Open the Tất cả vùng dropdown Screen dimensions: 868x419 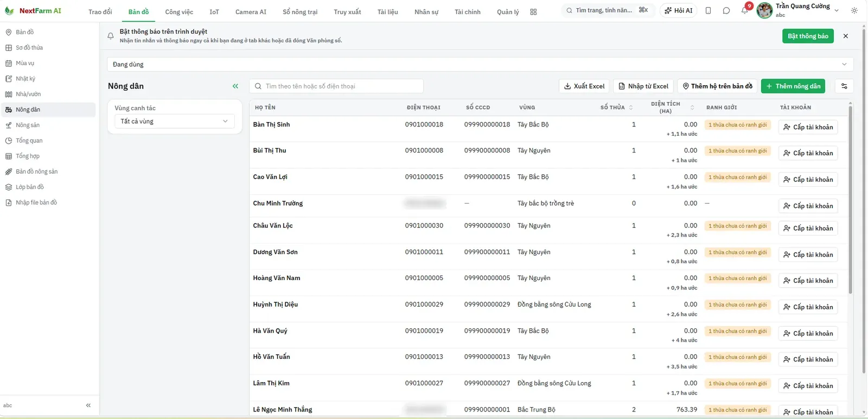point(174,121)
